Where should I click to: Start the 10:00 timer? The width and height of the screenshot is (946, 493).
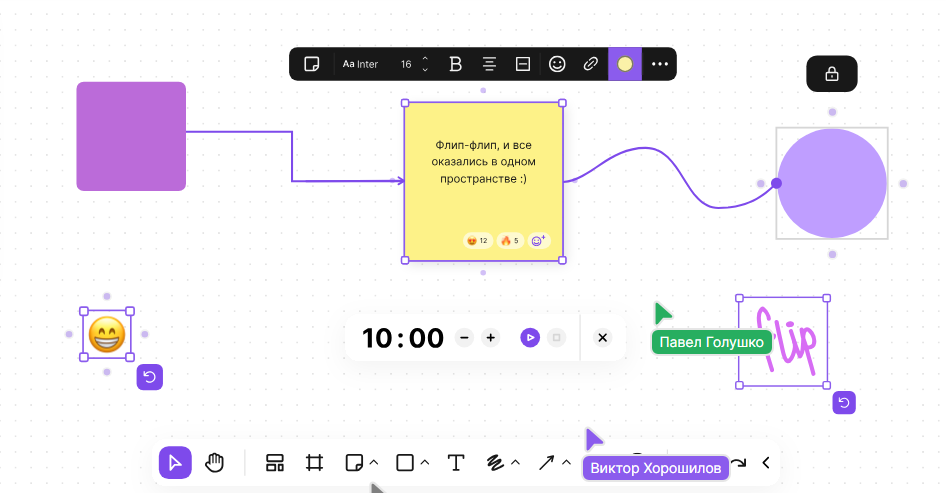[x=529, y=338]
